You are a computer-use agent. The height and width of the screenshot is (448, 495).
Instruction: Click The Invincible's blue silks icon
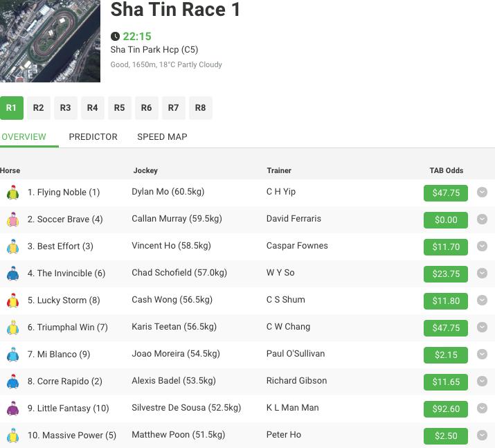tap(12, 274)
